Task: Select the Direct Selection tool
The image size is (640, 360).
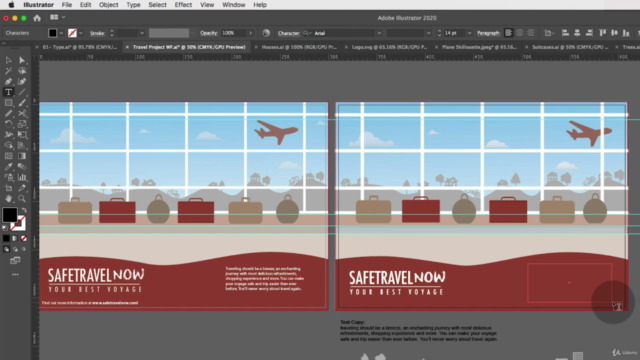Action: [22, 60]
